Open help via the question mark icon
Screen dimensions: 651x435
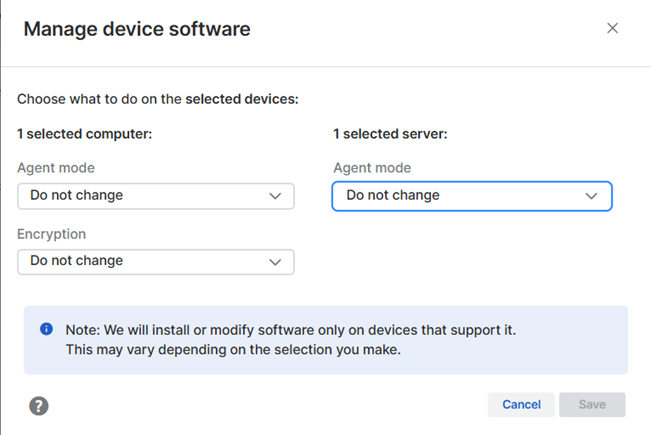[39, 405]
